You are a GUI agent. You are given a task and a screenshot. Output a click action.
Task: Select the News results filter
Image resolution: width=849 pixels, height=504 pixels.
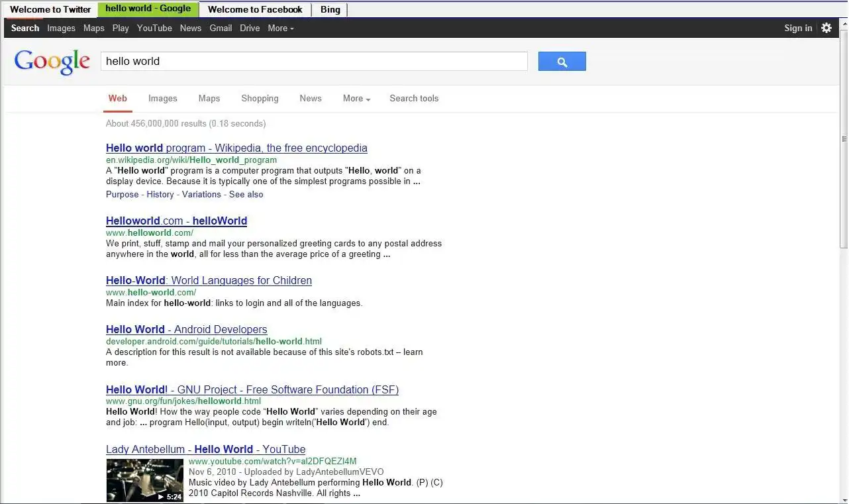[x=311, y=98]
